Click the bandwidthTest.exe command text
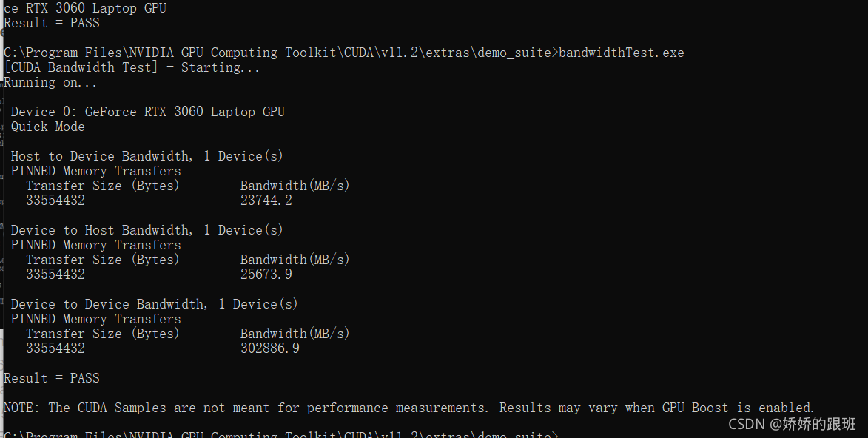 [x=621, y=53]
